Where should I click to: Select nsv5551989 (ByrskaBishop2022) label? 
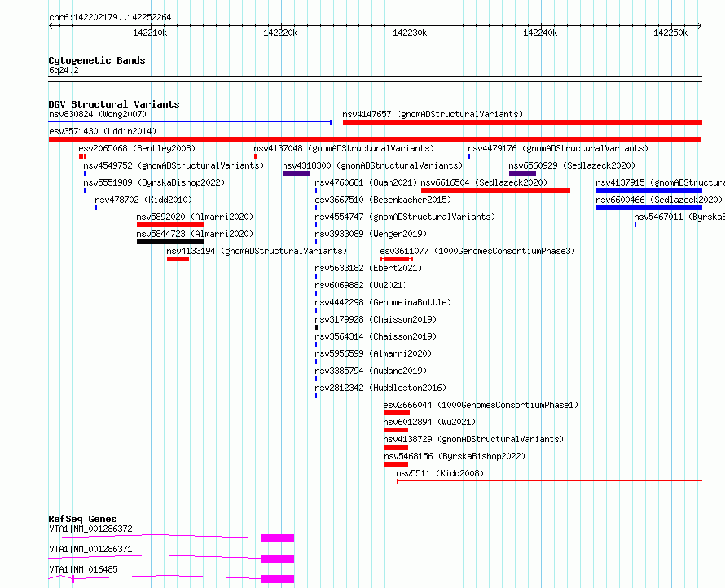click(x=154, y=182)
